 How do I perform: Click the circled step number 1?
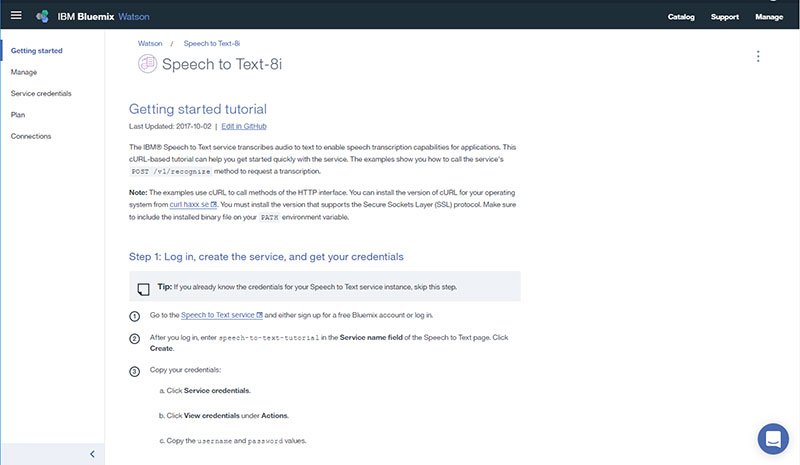135,316
